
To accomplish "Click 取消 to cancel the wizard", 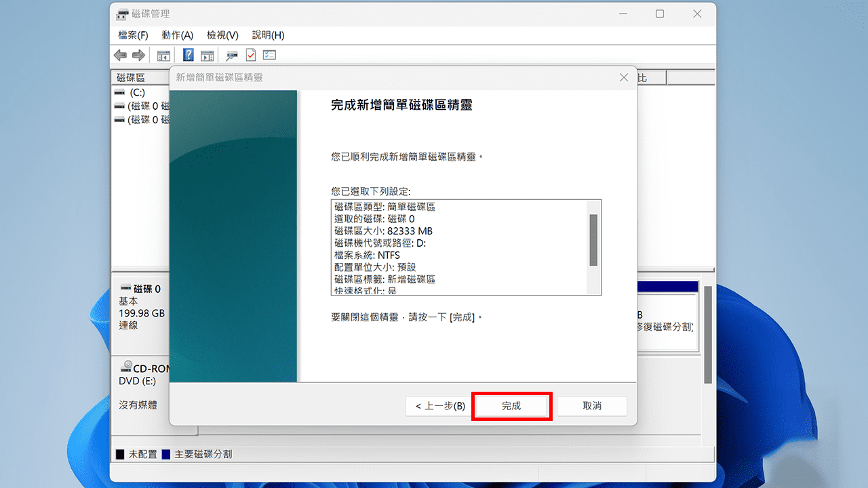I will pyautogui.click(x=591, y=405).
